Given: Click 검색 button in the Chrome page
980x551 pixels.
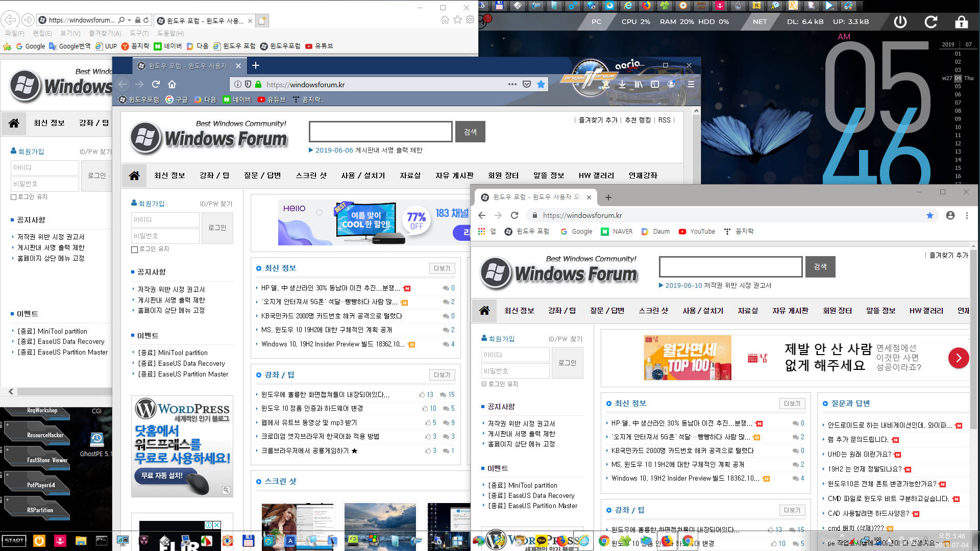Looking at the screenshot, I should tap(820, 267).
